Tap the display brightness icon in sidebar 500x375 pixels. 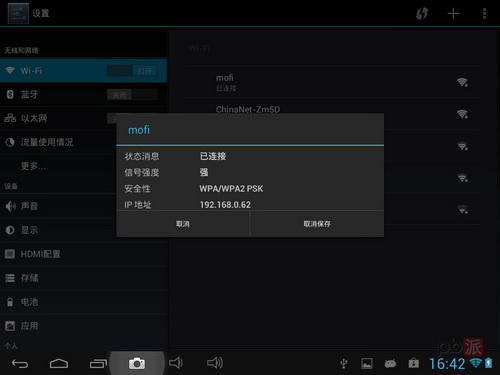coord(10,230)
